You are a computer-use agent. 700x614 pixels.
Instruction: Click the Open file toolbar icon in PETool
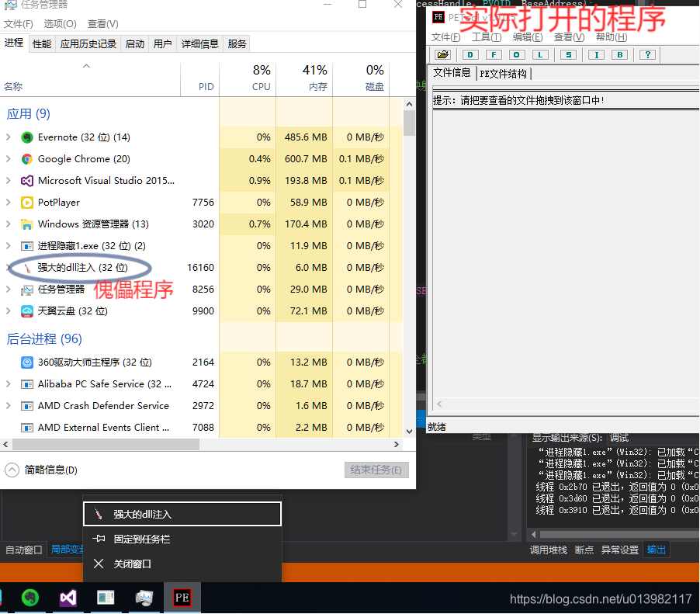pyautogui.click(x=442, y=54)
